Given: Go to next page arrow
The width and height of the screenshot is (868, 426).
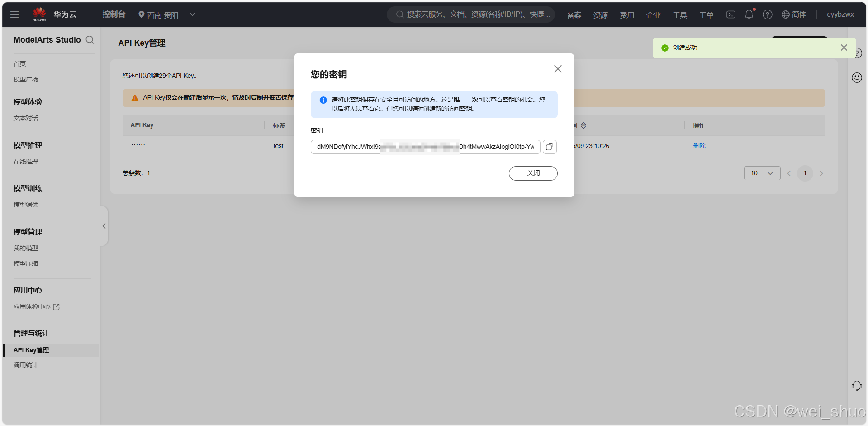Looking at the screenshot, I should tap(821, 173).
